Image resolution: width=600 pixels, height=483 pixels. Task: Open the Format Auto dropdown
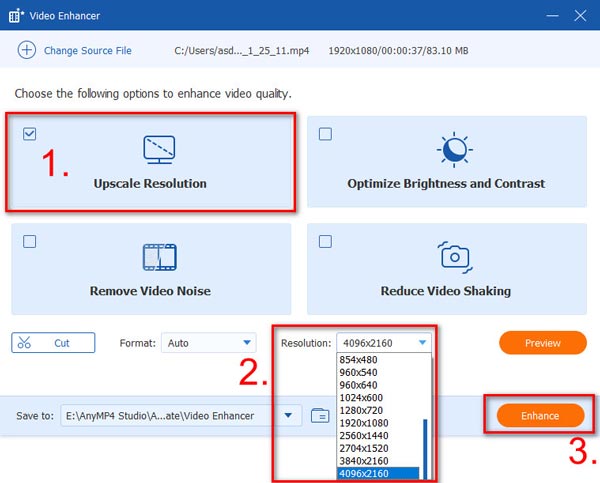[209, 343]
